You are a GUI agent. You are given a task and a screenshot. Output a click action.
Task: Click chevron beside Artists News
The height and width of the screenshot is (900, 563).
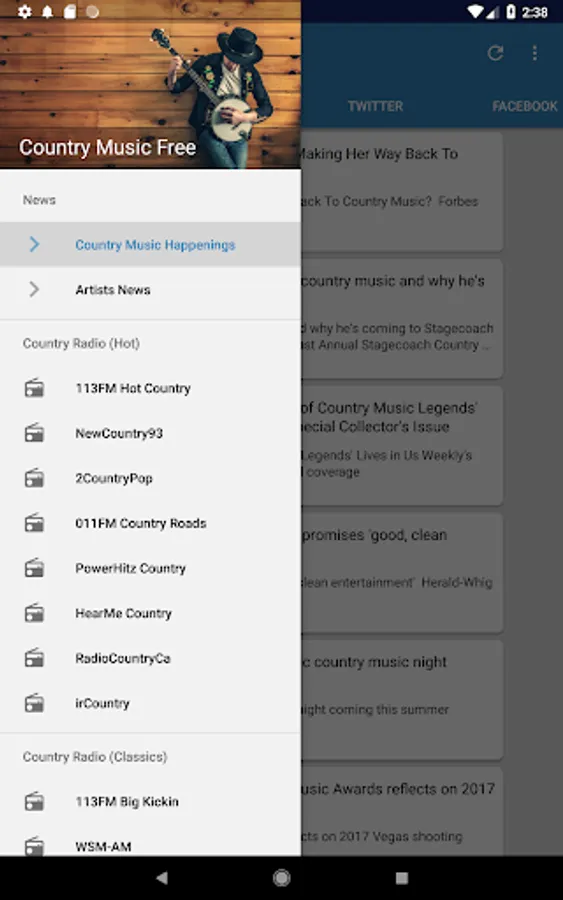(34, 289)
